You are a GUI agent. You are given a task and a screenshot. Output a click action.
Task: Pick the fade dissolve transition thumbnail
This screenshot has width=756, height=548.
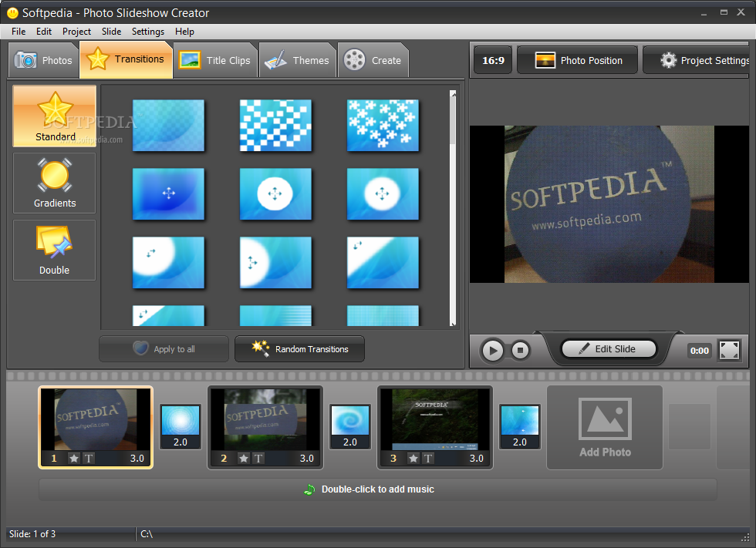168,125
